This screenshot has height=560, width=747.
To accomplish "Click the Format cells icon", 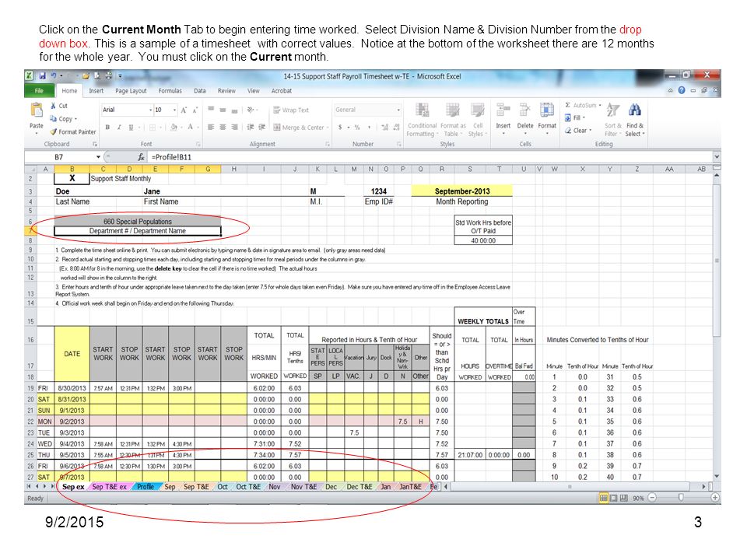I will pos(547,110).
